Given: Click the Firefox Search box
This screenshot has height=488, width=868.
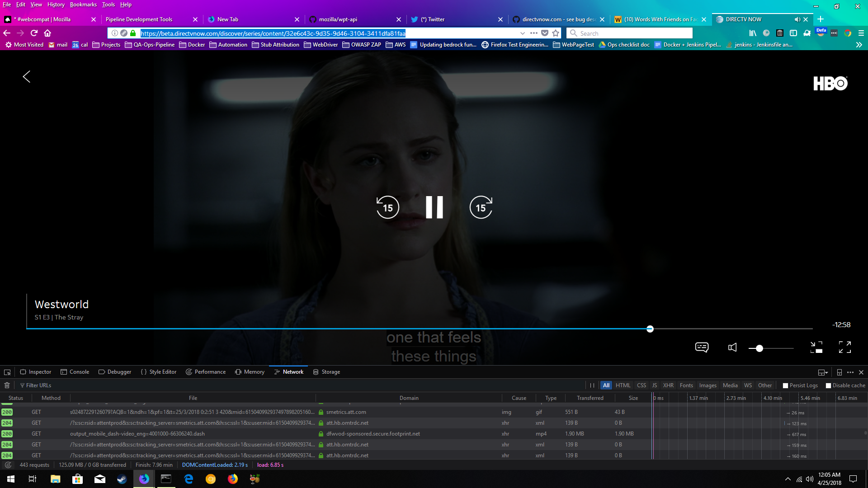Looking at the screenshot, I should pos(629,33).
